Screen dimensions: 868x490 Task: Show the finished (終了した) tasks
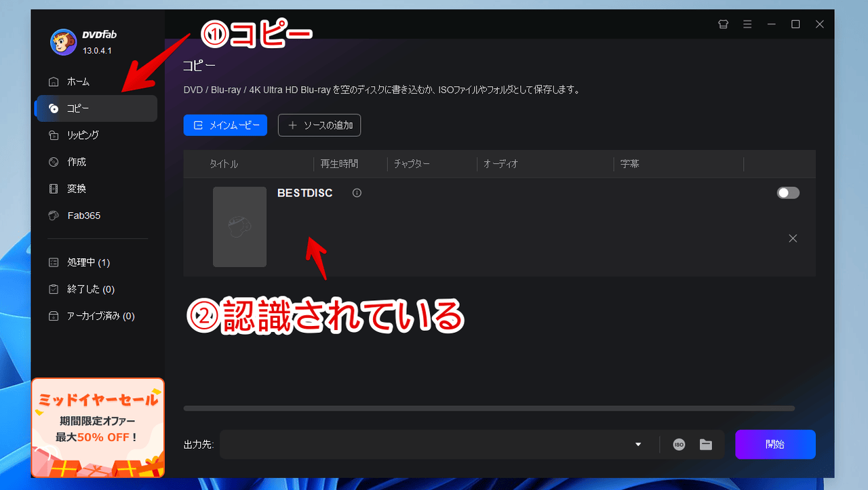pyautogui.click(x=96, y=289)
